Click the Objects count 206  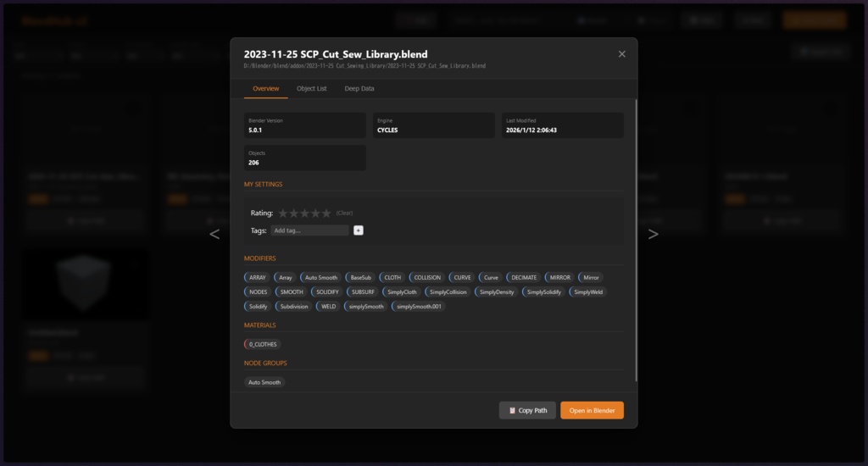pyautogui.click(x=253, y=163)
